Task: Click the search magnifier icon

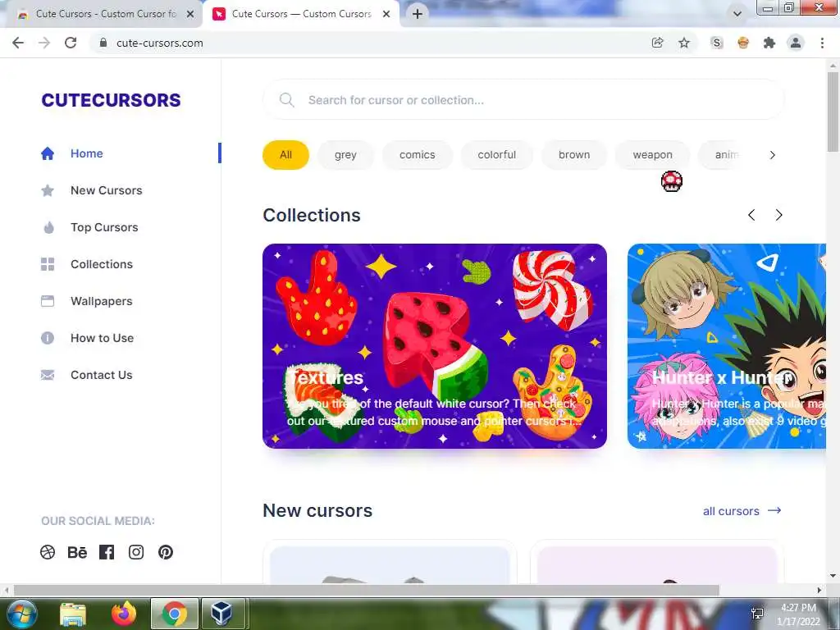Action: 286,99
